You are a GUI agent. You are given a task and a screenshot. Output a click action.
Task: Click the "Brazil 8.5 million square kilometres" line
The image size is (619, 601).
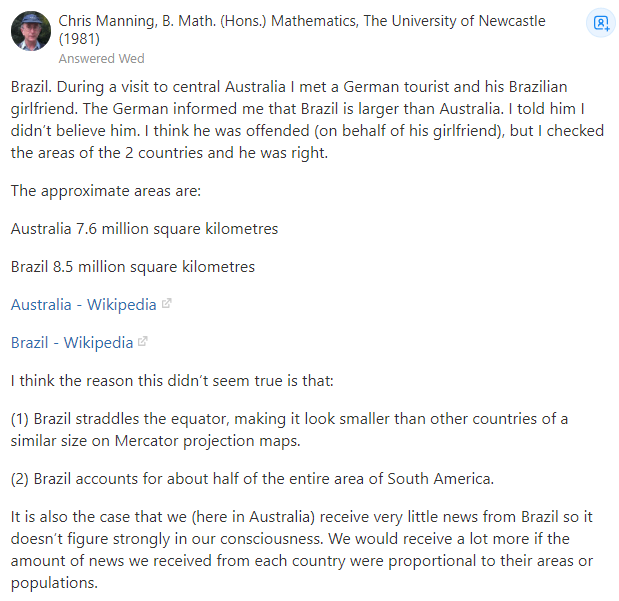click(133, 267)
